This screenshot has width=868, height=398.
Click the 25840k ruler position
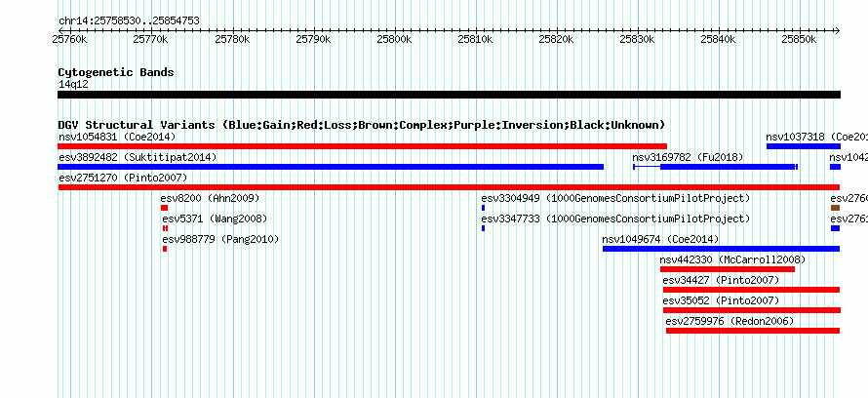click(719, 39)
